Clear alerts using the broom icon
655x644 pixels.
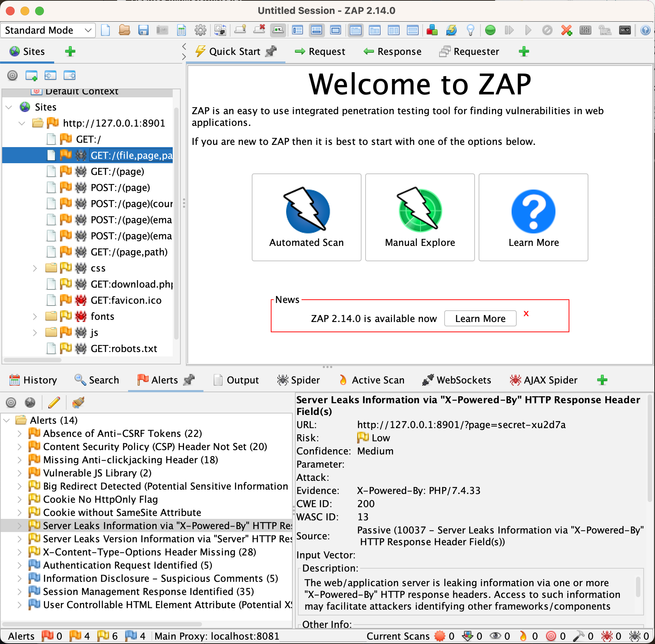click(x=78, y=402)
